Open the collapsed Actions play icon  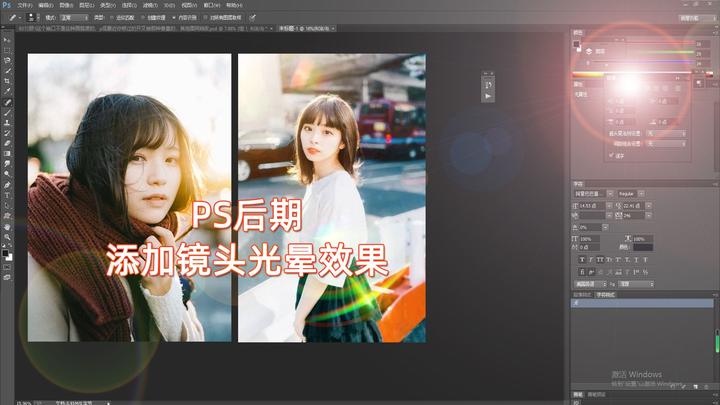pyautogui.click(x=488, y=96)
